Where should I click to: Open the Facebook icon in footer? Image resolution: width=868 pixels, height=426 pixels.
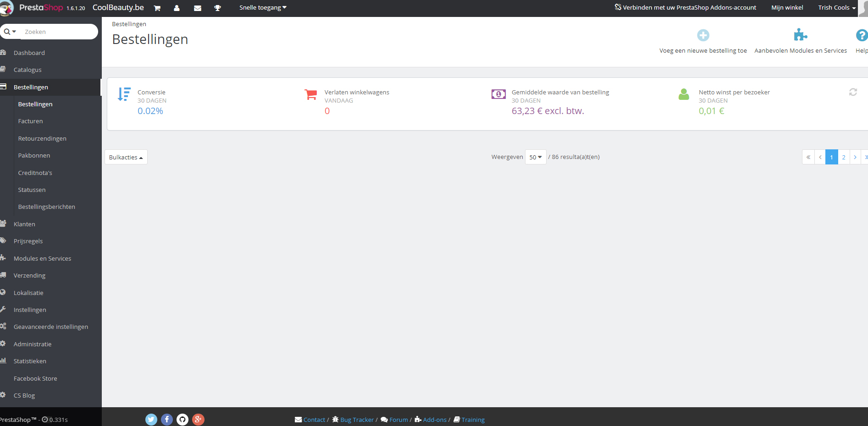click(x=167, y=420)
